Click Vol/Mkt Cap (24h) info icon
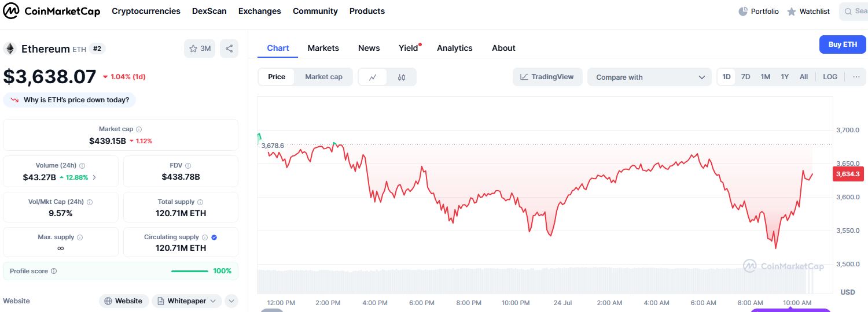This screenshot has width=868, height=312. 90,202
